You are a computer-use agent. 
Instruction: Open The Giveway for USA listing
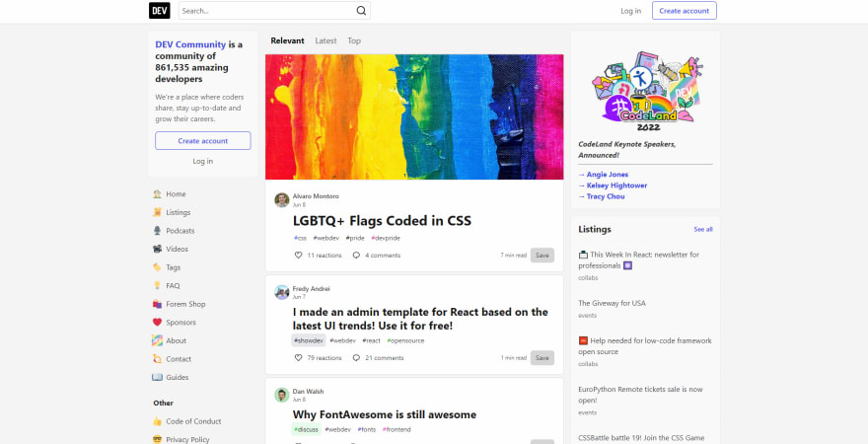click(x=612, y=303)
